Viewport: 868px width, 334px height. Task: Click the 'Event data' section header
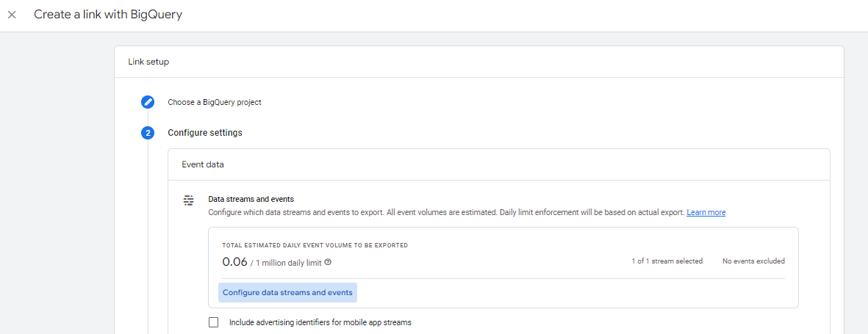pos(203,164)
